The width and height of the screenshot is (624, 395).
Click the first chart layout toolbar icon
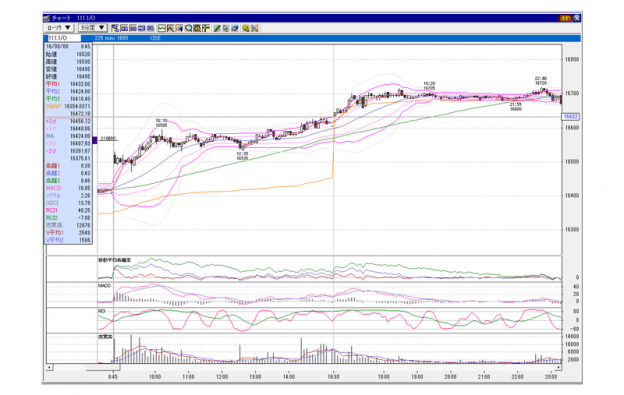(x=115, y=28)
